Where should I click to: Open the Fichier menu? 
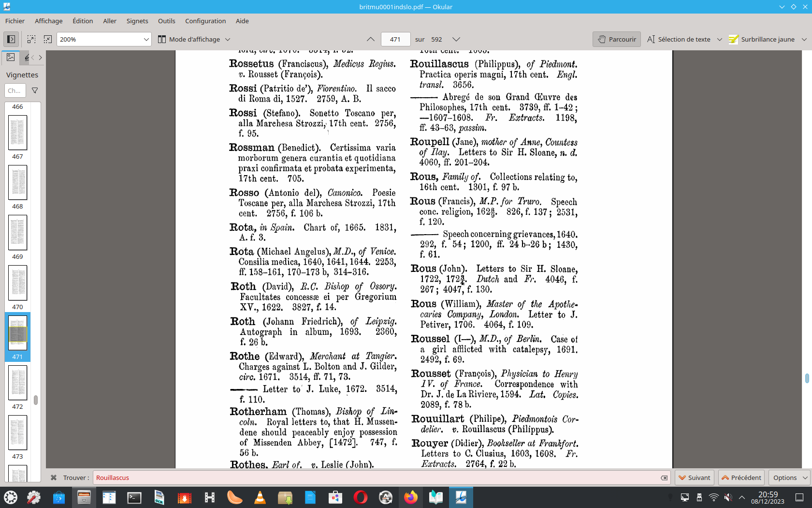pyautogui.click(x=15, y=21)
